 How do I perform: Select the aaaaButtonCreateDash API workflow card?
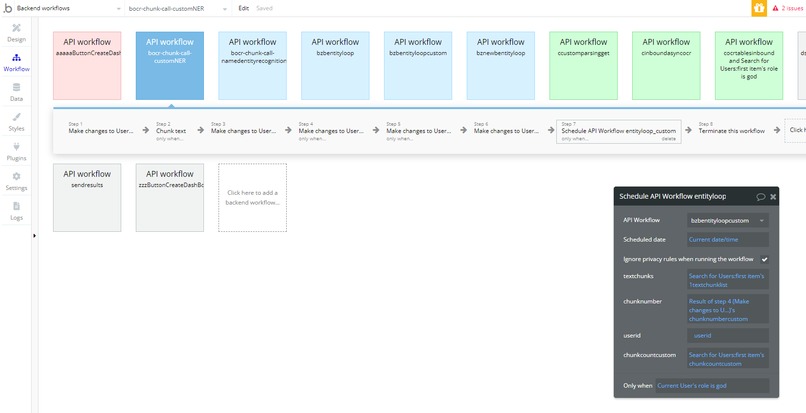(87, 66)
